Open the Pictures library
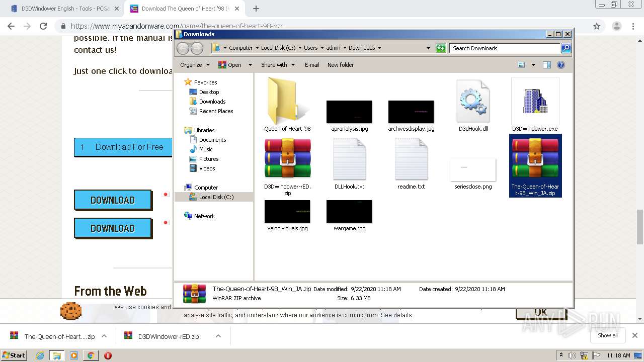The image size is (644, 362). click(209, 159)
